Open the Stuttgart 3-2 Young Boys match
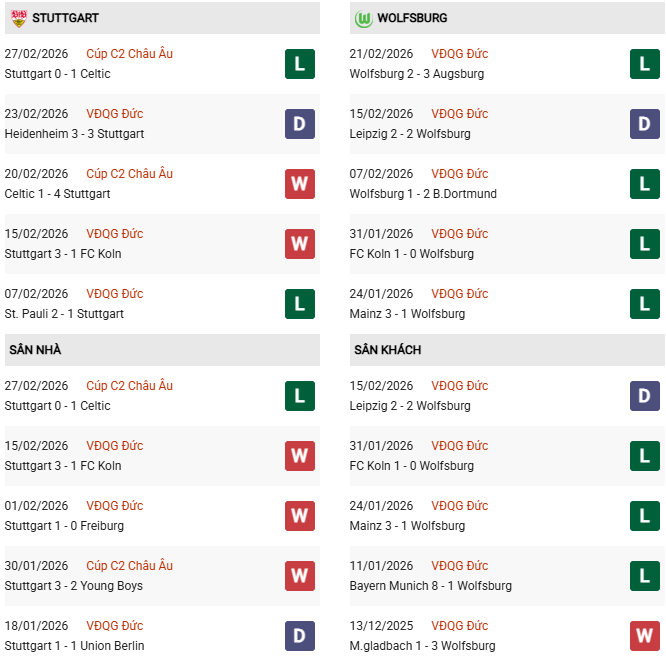 click(73, 586)
